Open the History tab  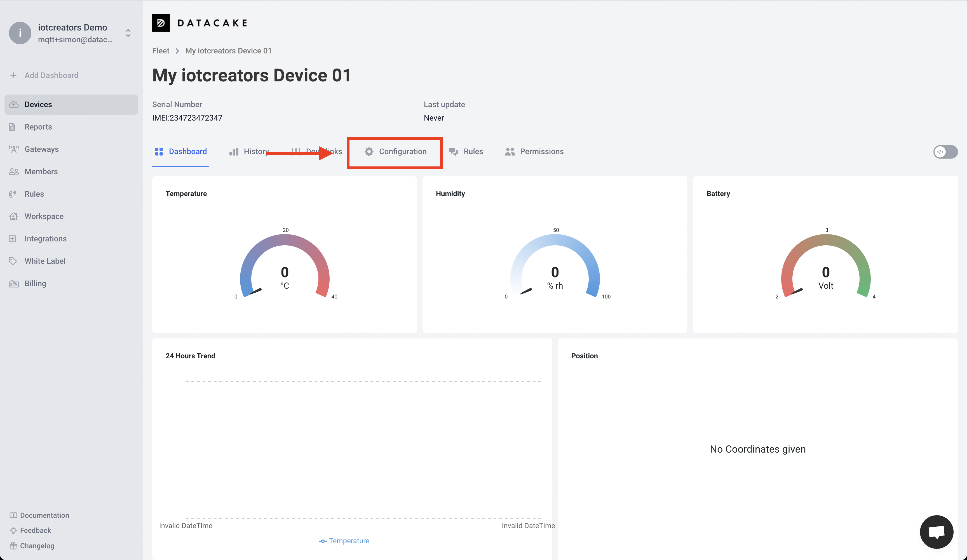(x=249, y=152)
